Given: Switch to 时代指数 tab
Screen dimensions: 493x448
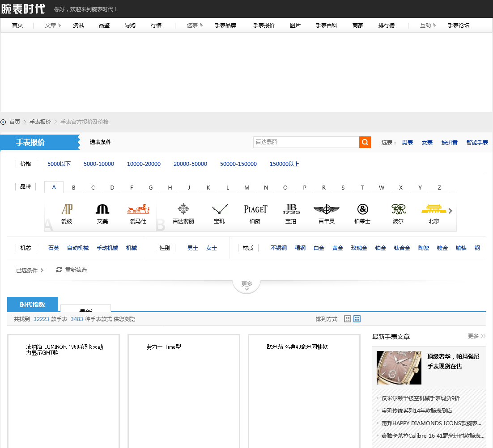Looking at the screenshot, I should (x=32, y=304).
